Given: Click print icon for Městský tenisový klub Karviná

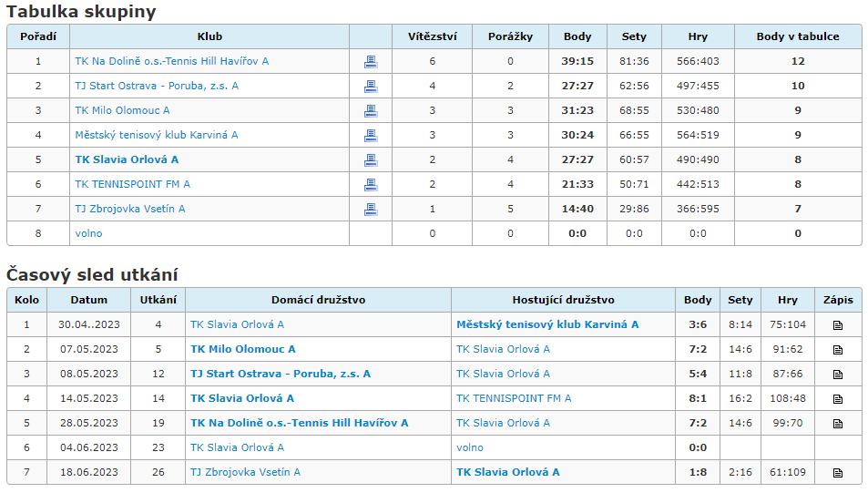Looking at the screenshot, I should point(371,135).
